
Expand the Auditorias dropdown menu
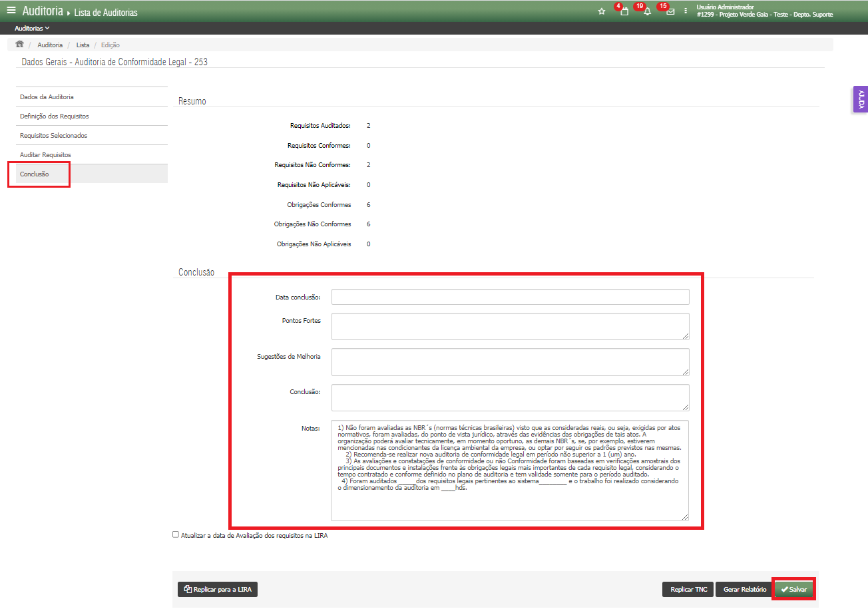coord(32,29)
